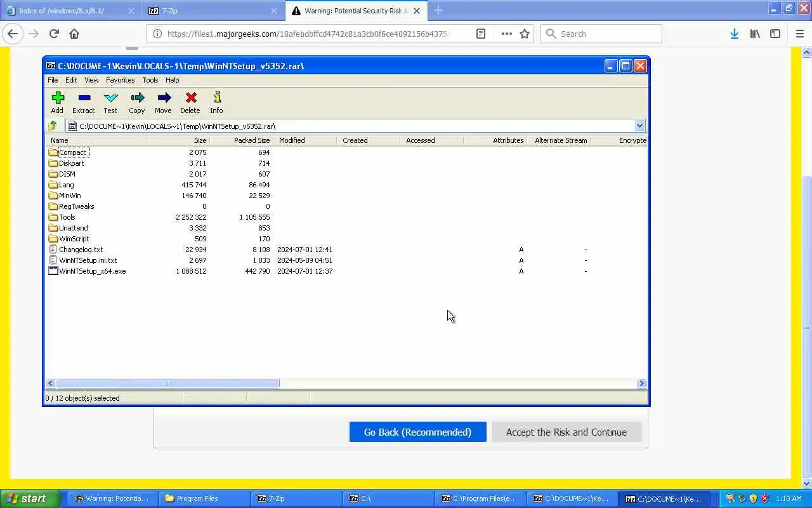
Task: Switch to Program Files taskbar item
Action: (x=203, y=498)
